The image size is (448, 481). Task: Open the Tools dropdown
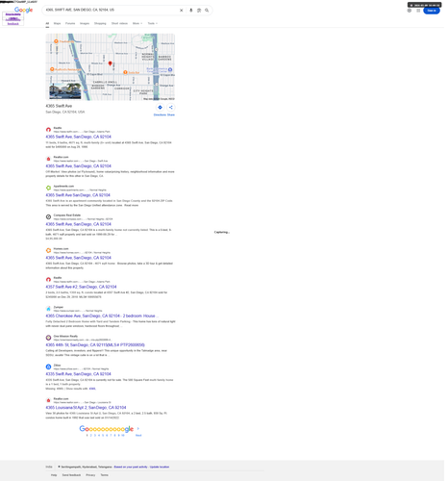pyautogui.click(x=153, y=23)
